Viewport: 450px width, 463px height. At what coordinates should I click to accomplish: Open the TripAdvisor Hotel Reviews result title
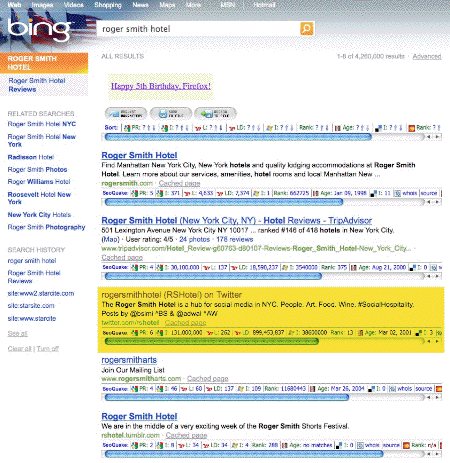coord(237,221)
